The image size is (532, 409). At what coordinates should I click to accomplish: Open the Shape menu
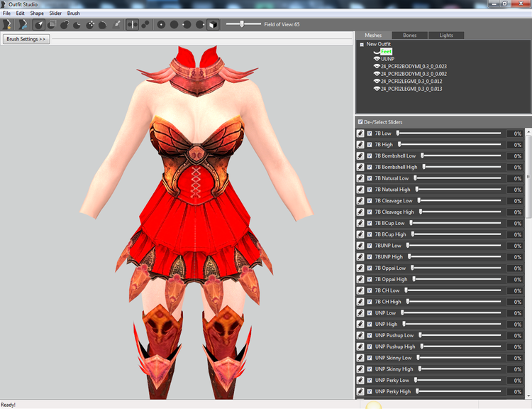click(37, 13)
